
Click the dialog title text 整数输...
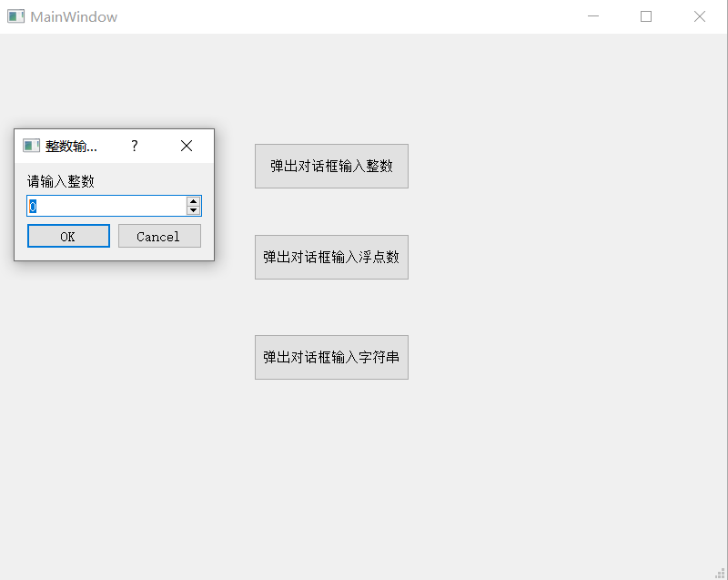pos(71,146)
